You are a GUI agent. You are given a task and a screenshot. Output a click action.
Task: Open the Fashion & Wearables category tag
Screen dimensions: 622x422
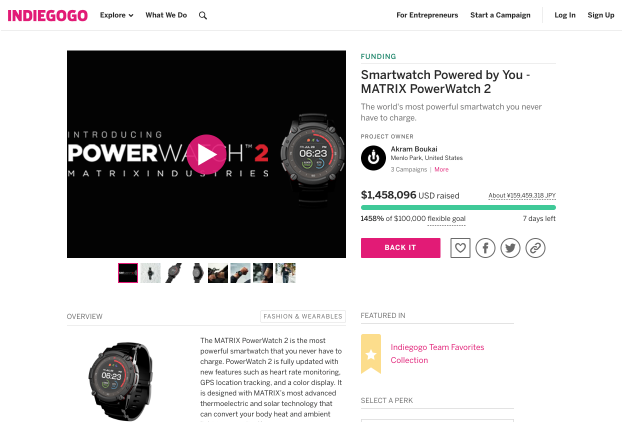(303, 316)
